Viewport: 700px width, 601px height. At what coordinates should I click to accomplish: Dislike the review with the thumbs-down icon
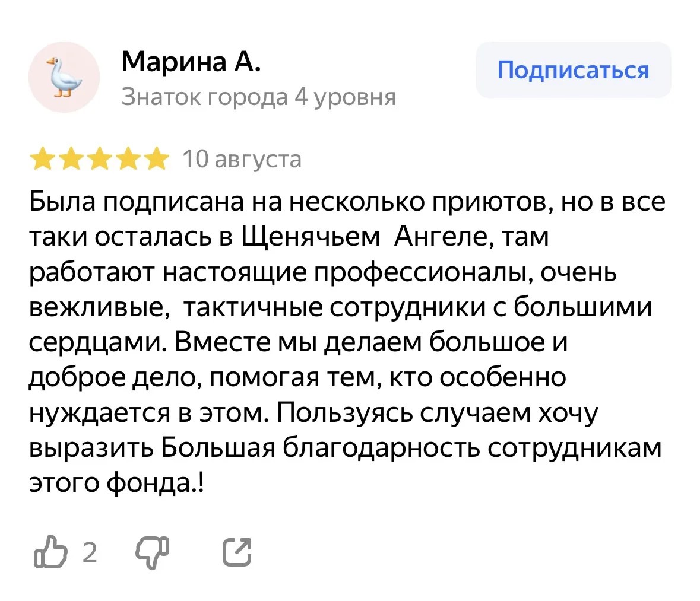click(x=153, y=554)
